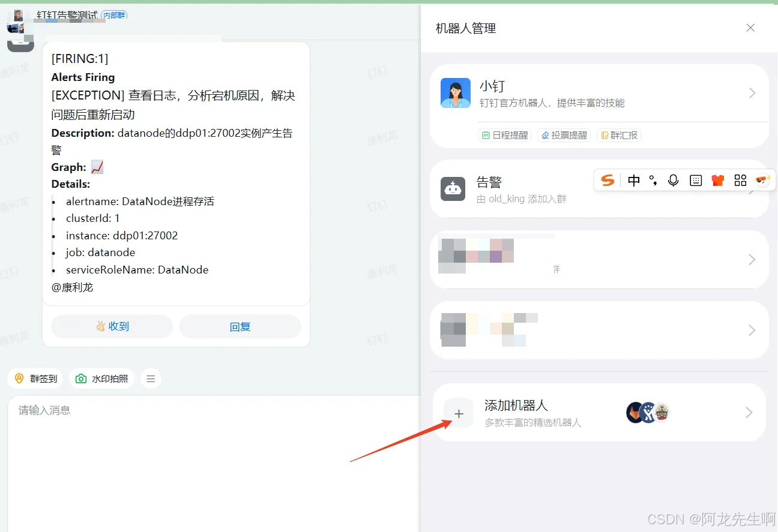
Task: Click the robot avatars beside 添加机器人
Action: (x=648, y=413)
